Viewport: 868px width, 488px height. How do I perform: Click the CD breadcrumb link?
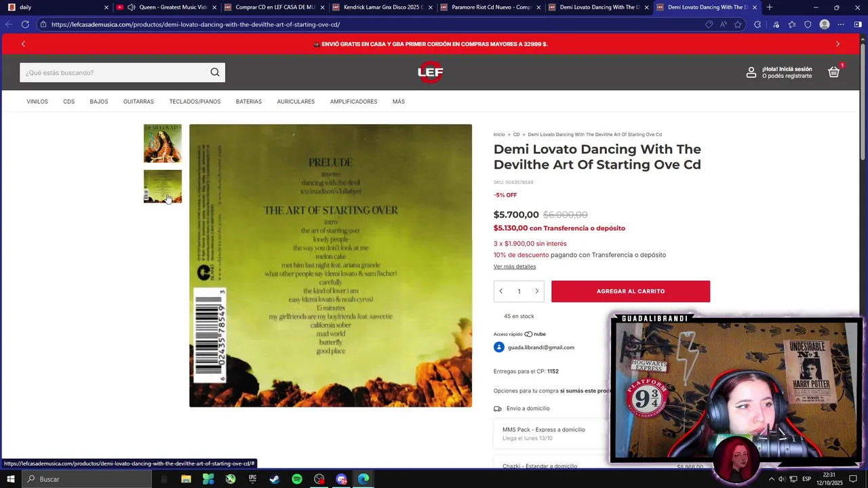516,134
